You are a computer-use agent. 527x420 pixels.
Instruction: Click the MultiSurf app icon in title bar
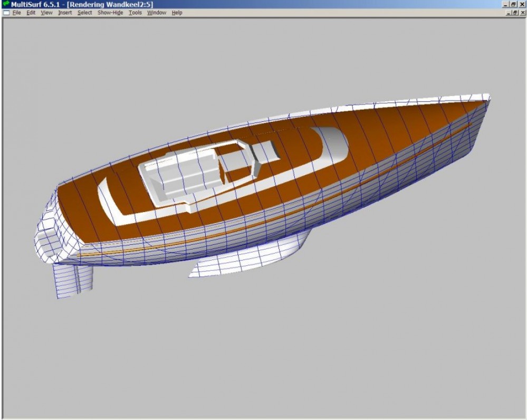pos(6,4)
